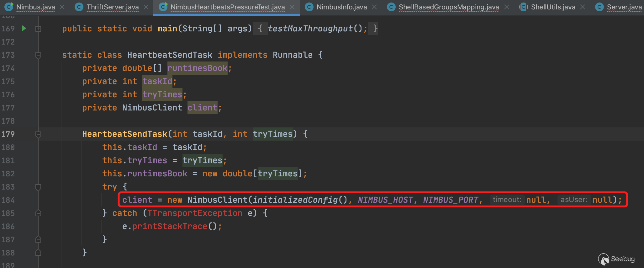Expand the folded main method on line 169
The height and width of the screenshot is (268, 644).
pyautogui.click(x=38, y=29)
